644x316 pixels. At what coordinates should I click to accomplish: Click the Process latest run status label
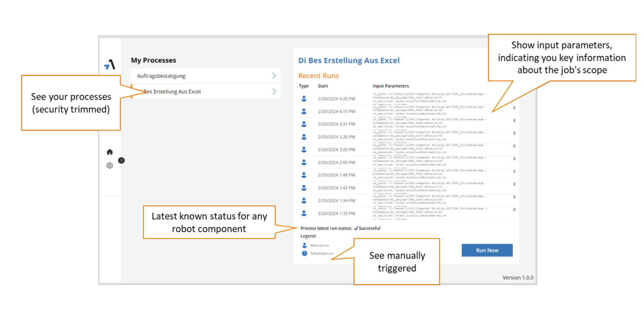point(326,228)
